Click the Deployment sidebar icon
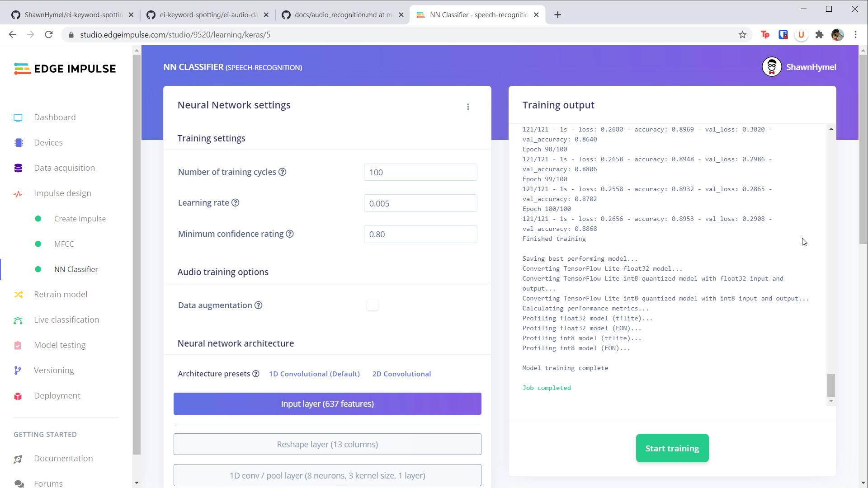 click(x=17, y=396)
